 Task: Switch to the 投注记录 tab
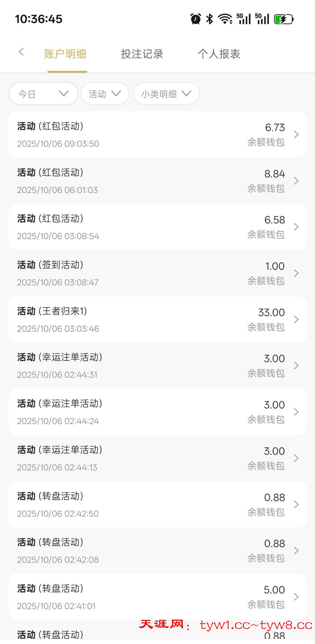pos(142,54)
